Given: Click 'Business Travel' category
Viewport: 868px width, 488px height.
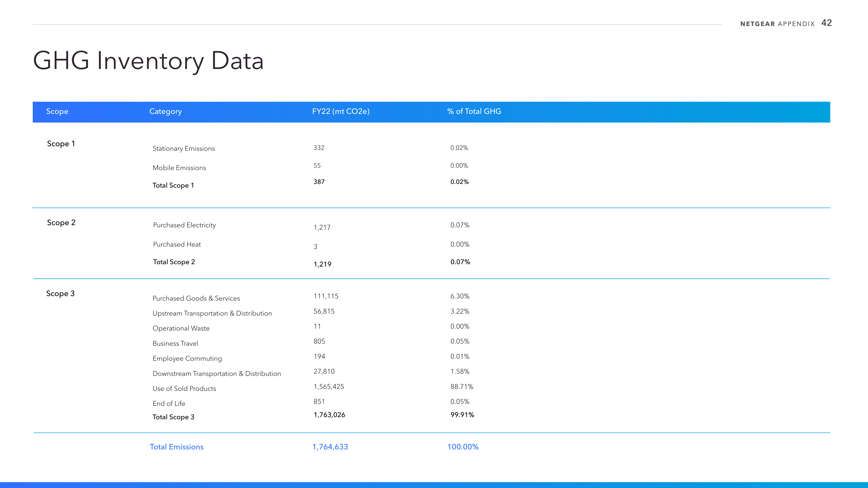Looking at the screenshot, I should 175,344.
